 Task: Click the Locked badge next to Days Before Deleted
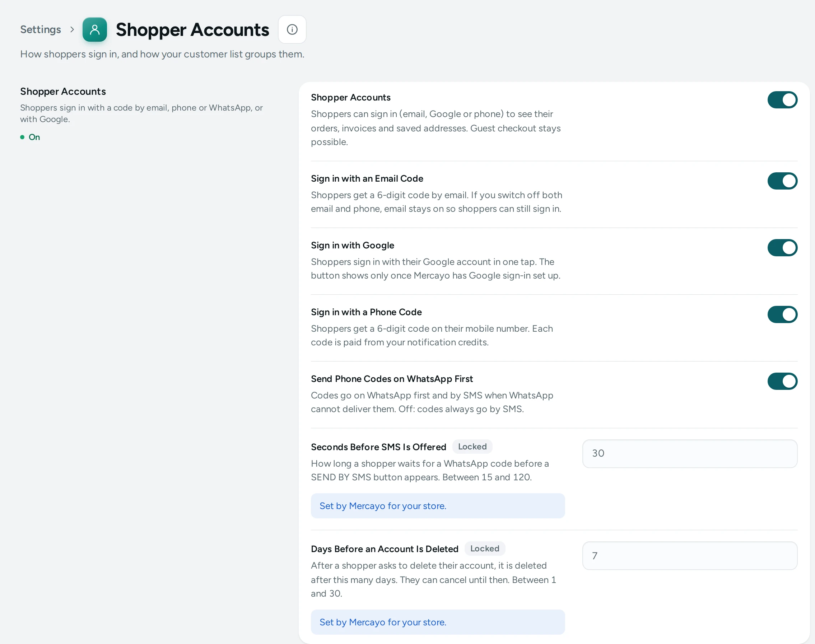tap(485, 549)
